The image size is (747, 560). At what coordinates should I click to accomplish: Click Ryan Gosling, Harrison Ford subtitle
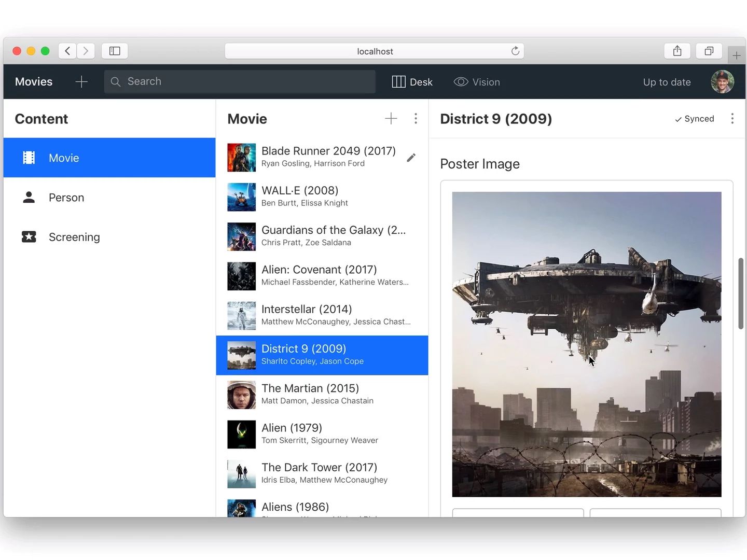tap(313, 163)
